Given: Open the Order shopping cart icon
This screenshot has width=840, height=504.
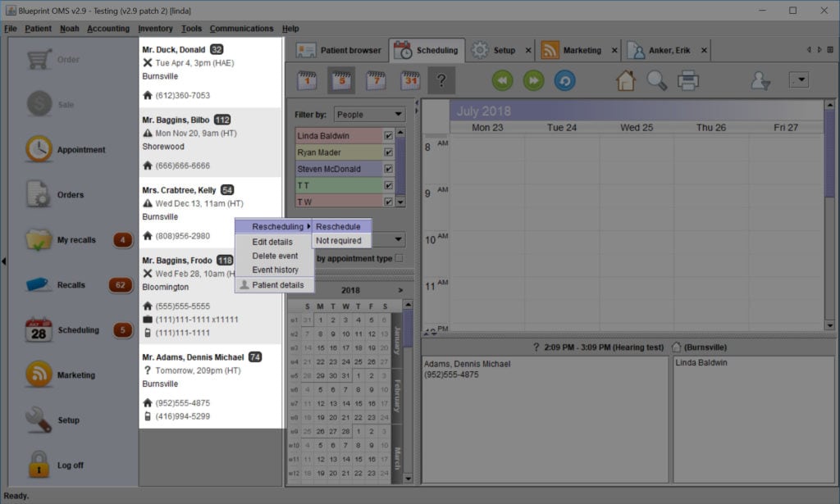Looking at the screenshot, I should [x=39, y=59].
